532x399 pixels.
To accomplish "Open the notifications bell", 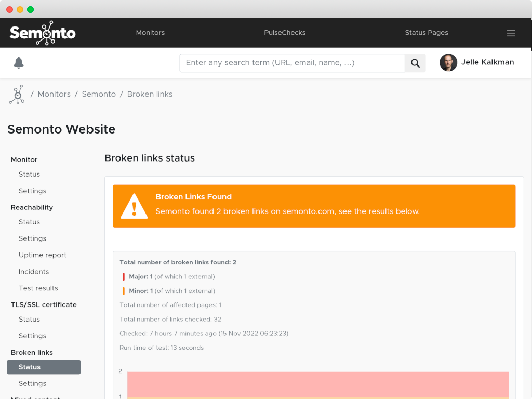I will pos(19,63).
